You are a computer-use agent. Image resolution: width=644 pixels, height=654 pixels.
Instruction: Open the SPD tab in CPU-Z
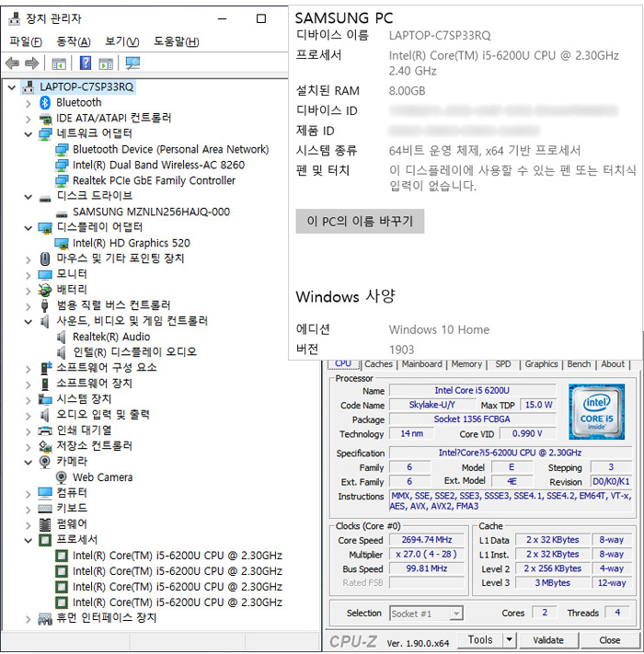click(x=502, y=364)
